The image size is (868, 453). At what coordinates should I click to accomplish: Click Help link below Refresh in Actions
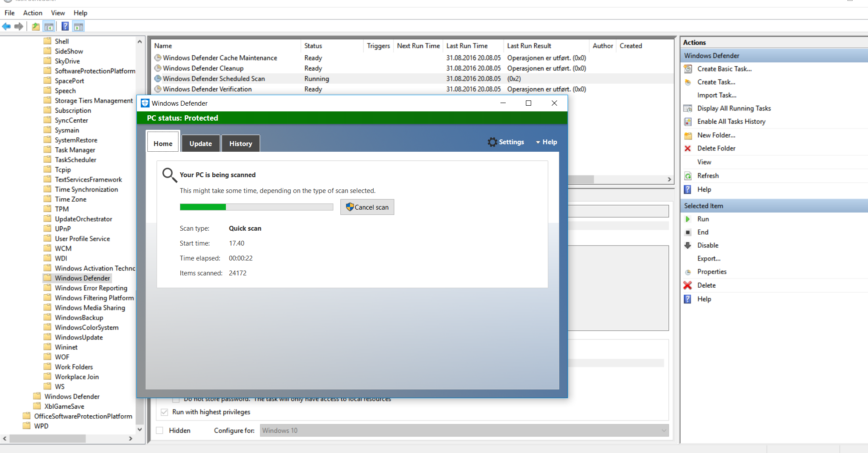pos(704,189)
